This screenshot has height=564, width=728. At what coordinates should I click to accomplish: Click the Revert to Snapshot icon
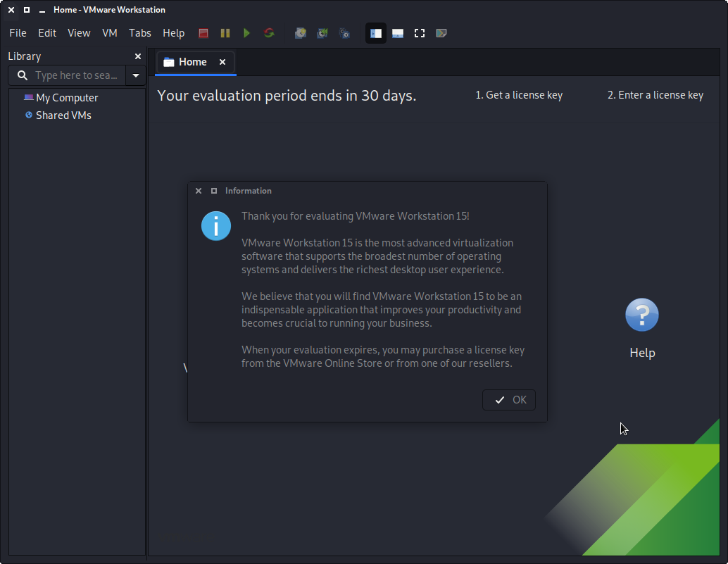point(322,33)
